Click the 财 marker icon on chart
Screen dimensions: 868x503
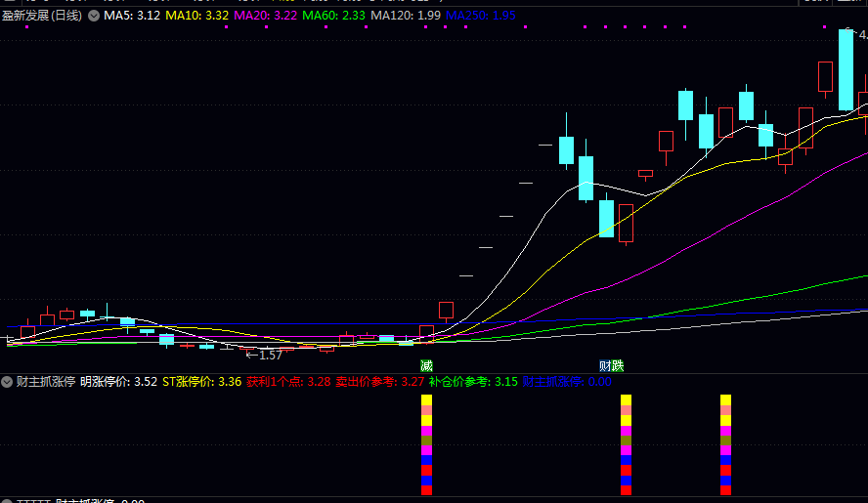pos(605,365)
